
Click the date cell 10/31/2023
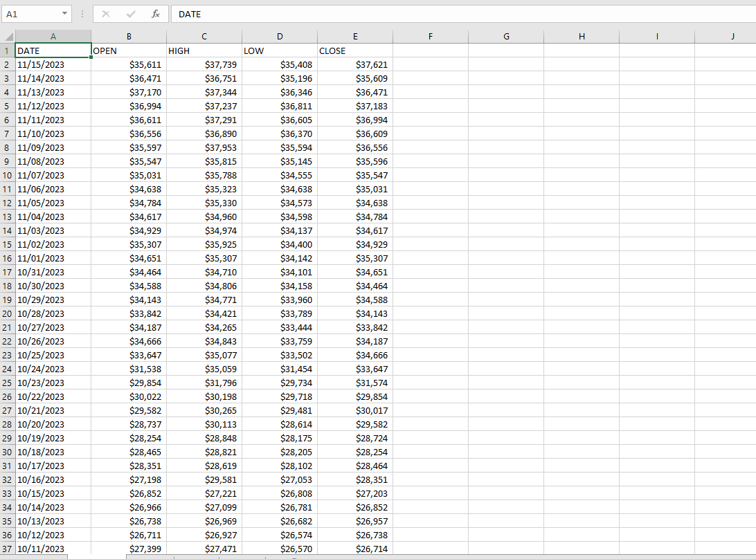[53, 272]
